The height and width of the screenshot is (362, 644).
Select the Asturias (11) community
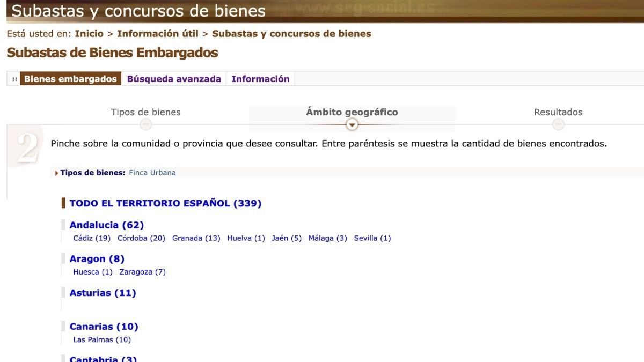tap(103, 293)
